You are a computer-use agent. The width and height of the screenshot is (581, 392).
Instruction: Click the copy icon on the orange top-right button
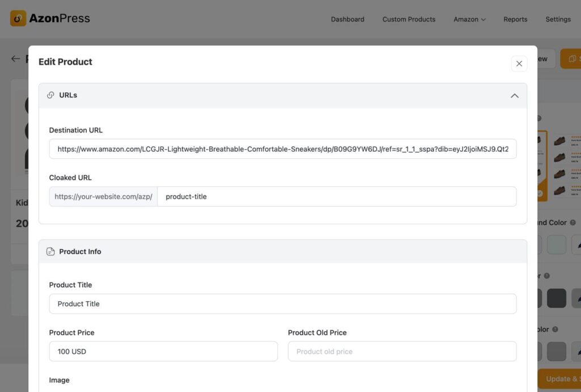pos(571,58)
